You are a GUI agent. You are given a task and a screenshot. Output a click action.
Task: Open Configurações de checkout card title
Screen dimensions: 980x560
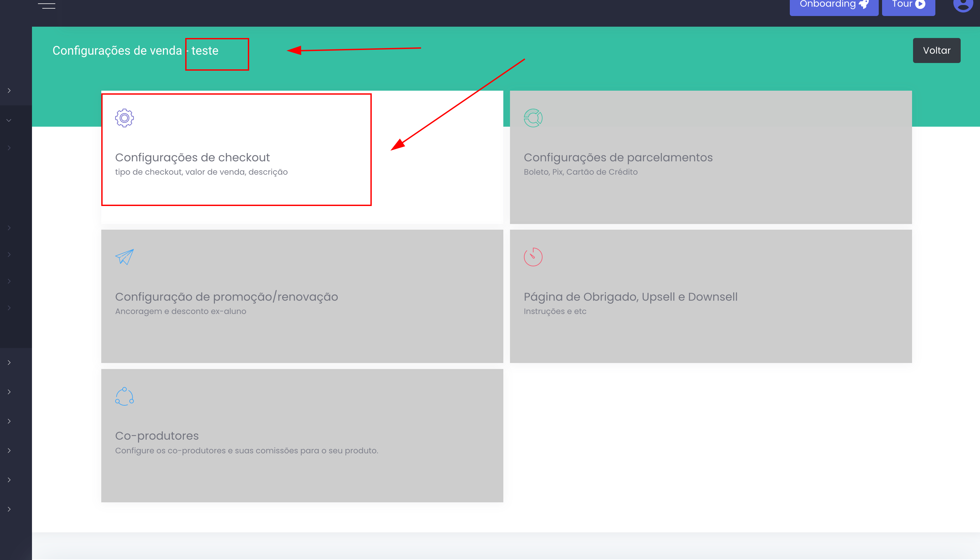[192, 157]
